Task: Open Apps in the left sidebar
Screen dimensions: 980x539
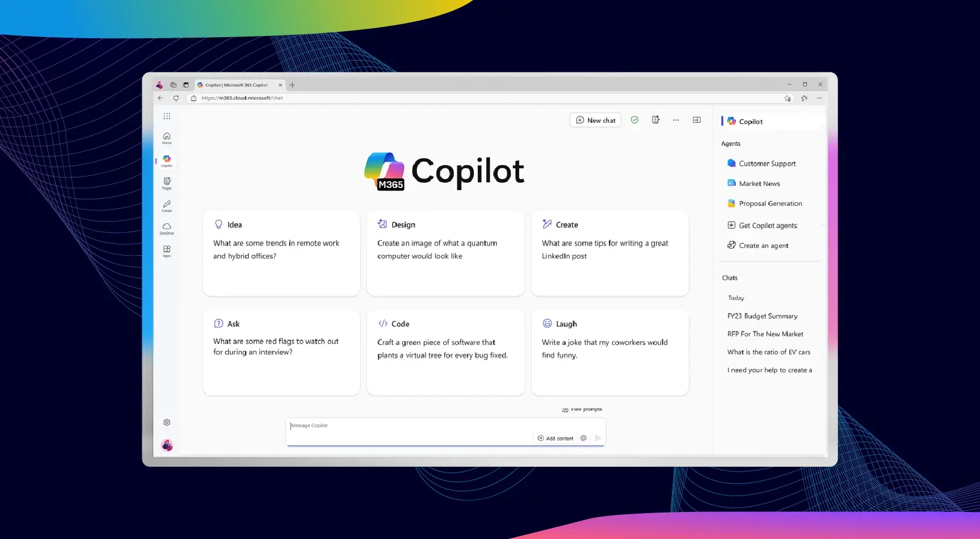Action: 167,251
